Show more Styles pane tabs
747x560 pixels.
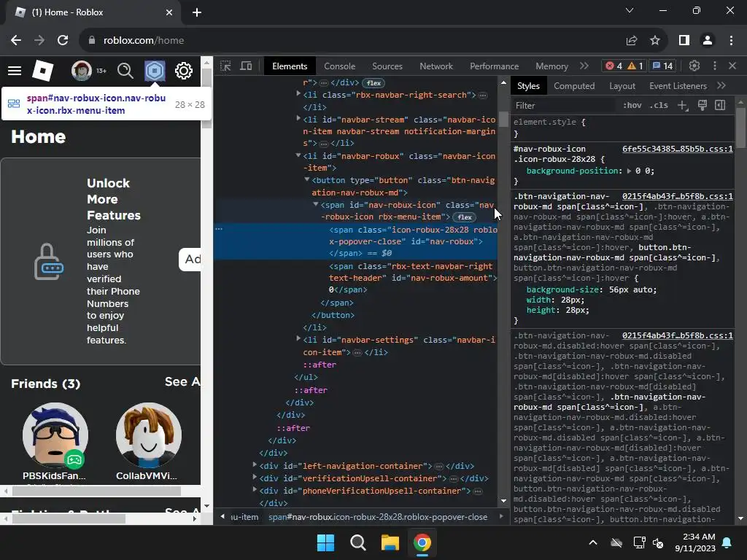click(x=721, y=86)
